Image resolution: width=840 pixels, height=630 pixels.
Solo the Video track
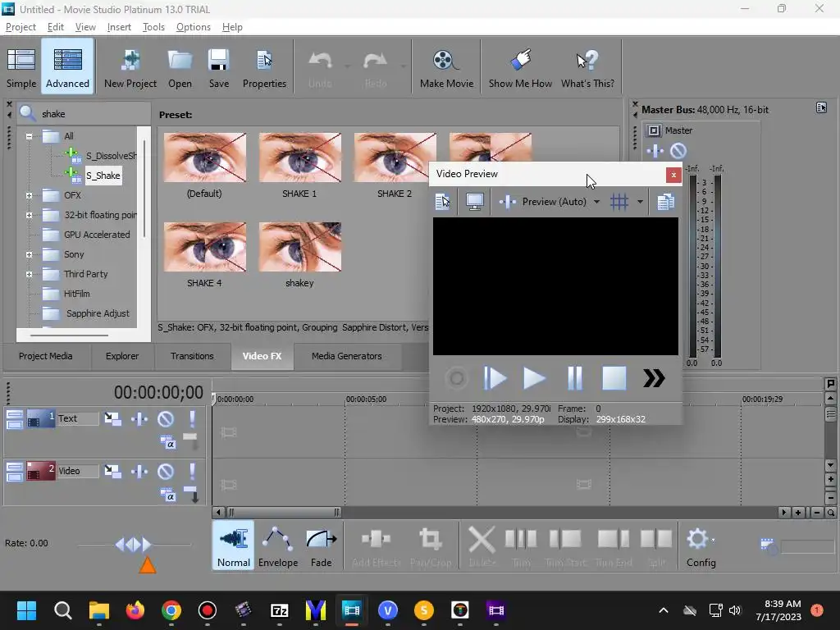coord(192,471)
